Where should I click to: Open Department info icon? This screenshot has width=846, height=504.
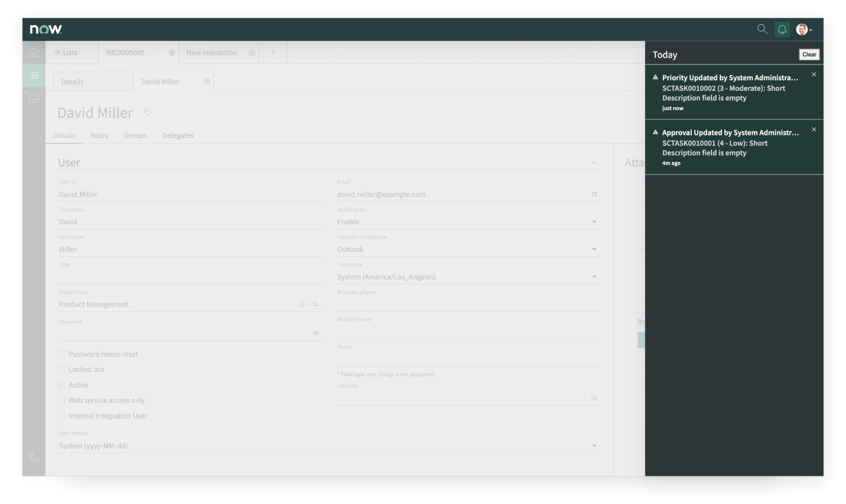(302, 304)
